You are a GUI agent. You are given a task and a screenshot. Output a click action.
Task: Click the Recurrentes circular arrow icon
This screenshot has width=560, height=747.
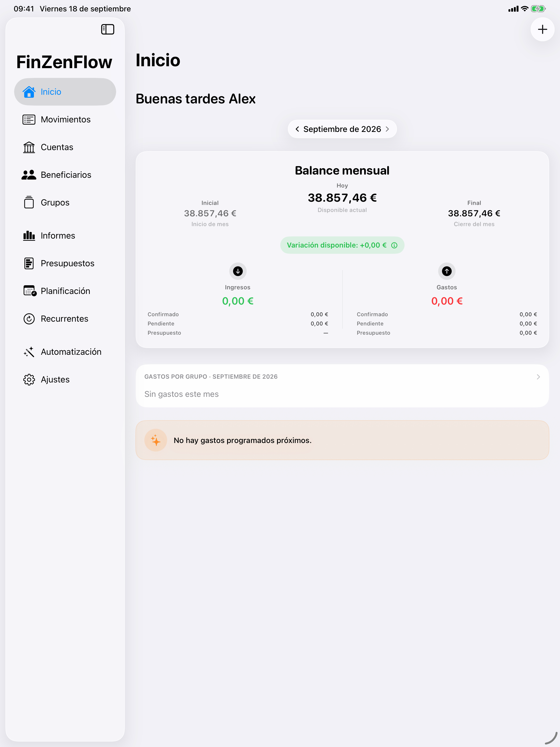click(x=29, y=319)
